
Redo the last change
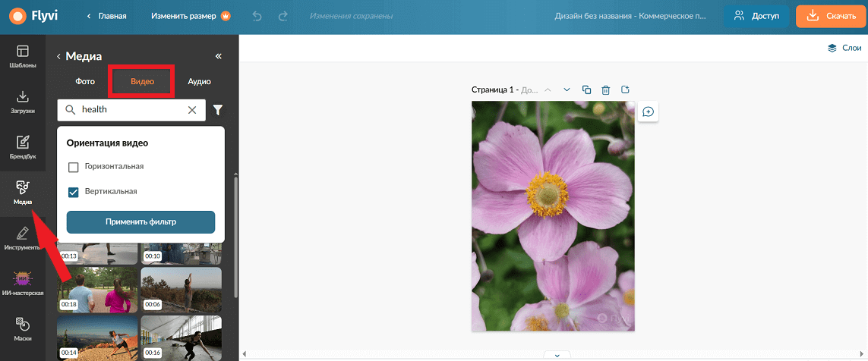282,16
